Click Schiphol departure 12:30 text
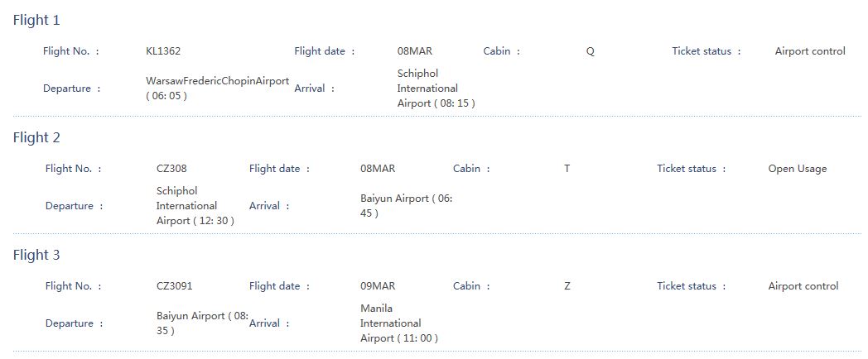This screenshot has height=359, width=868. tap(195, 206)
